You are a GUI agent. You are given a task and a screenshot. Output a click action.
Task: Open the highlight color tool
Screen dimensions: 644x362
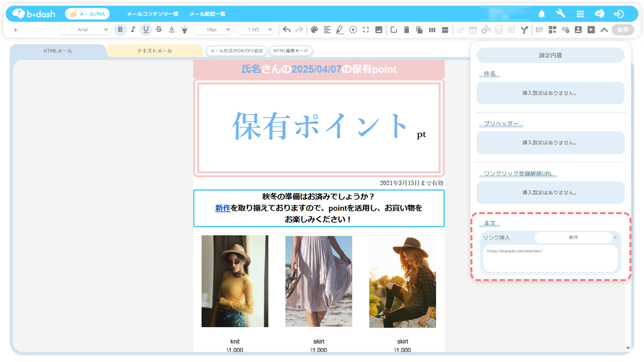point(185,30)
